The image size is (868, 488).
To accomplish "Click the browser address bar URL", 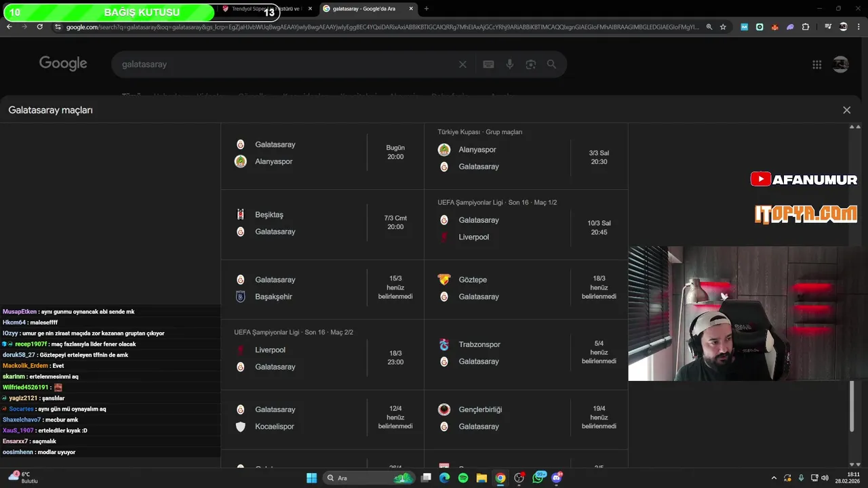I will (x=382, y=26).
